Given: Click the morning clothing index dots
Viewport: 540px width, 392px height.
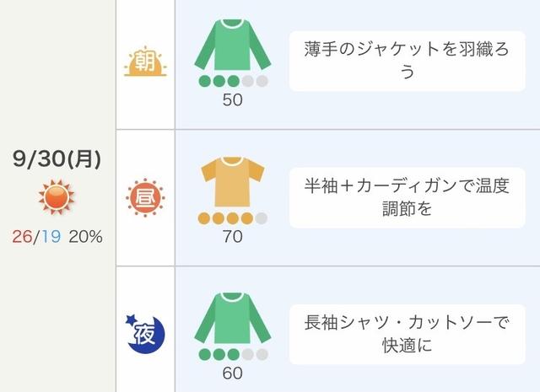Looking at the screenshot, I should [x=233, y=82].
